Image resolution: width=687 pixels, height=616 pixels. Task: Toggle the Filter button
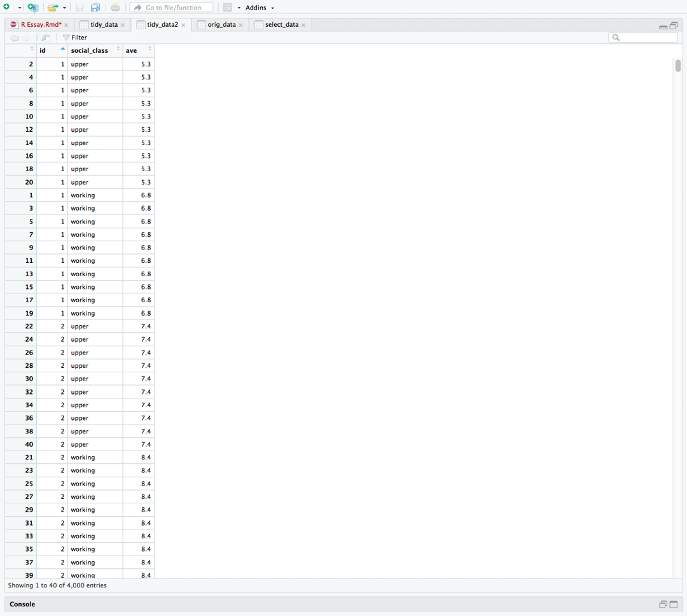pyautogui.click(x=75, y=38)
